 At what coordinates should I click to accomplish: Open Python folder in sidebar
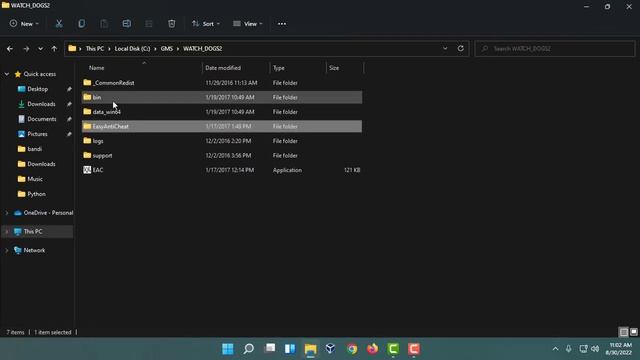click(x=36, y=194)
